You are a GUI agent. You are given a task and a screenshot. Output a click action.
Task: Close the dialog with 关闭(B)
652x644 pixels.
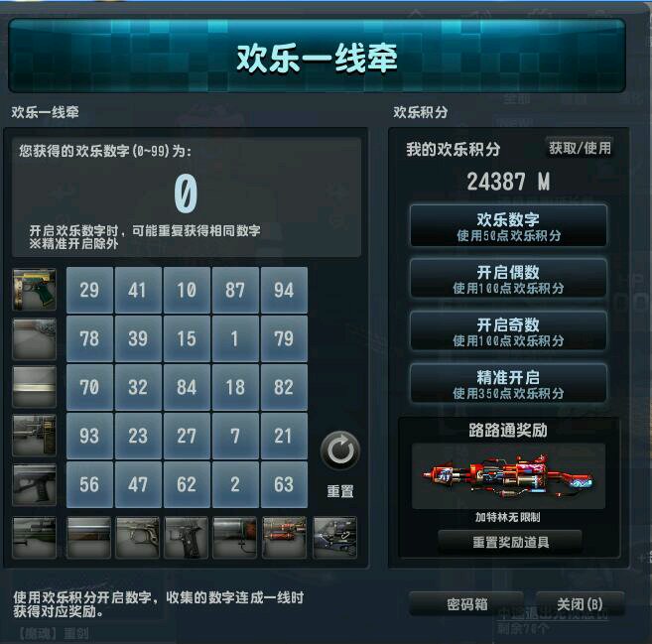pyautogui.click(x=580, y=603)
